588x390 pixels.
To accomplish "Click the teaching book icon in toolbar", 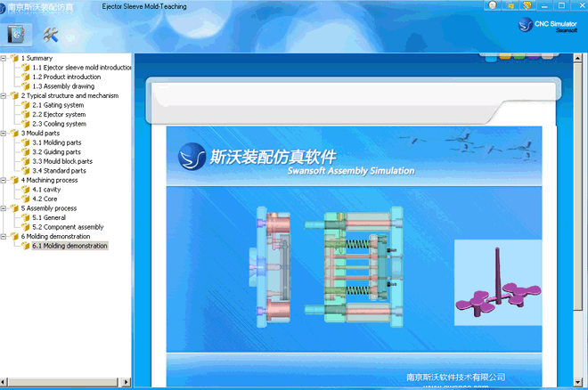I will point(17,35).
